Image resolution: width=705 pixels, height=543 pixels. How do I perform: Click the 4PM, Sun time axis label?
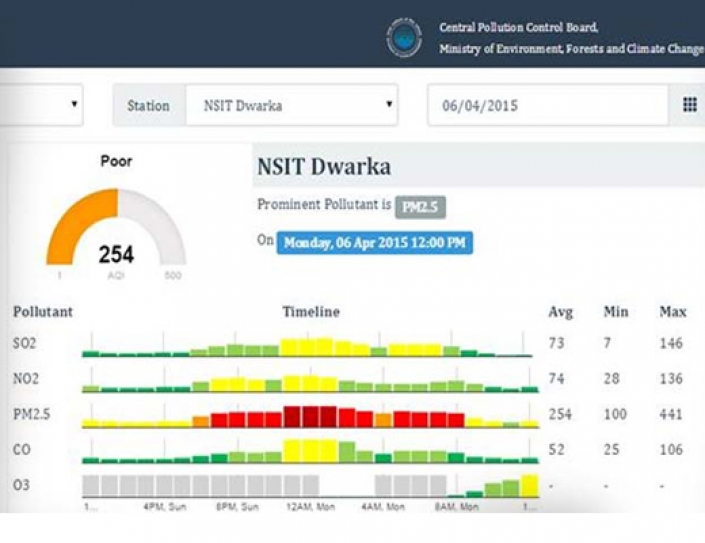coord(165,507)
